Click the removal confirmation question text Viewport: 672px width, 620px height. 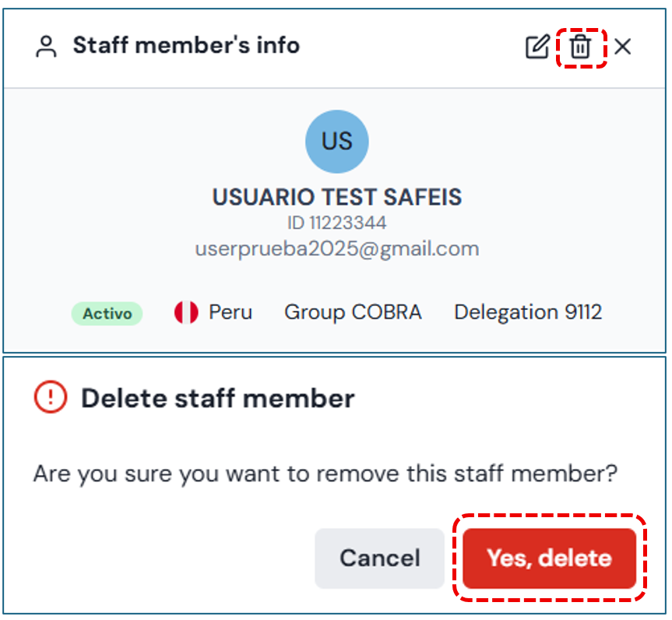[x=325, y=474]
